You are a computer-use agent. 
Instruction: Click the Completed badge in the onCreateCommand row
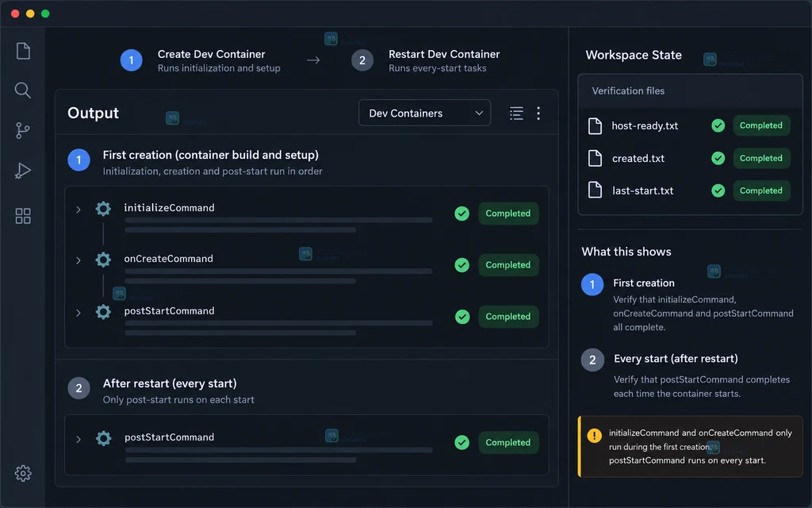point(508,265)
